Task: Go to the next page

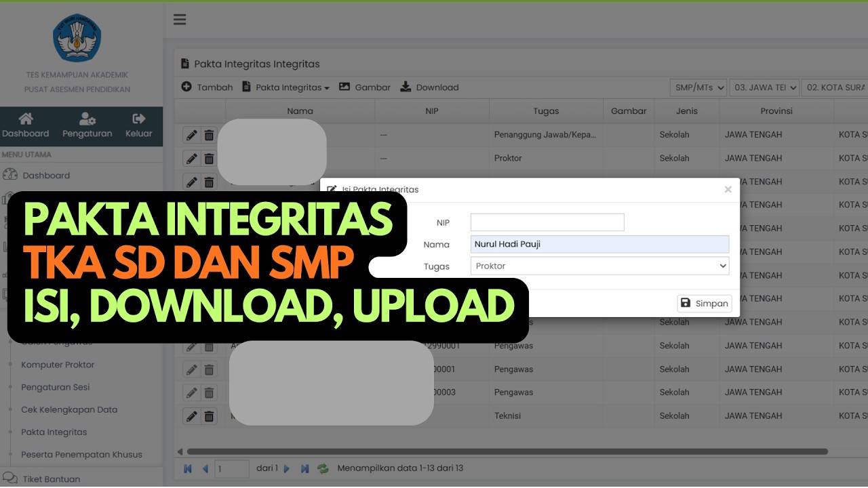Action: click(x=287, y=468)
